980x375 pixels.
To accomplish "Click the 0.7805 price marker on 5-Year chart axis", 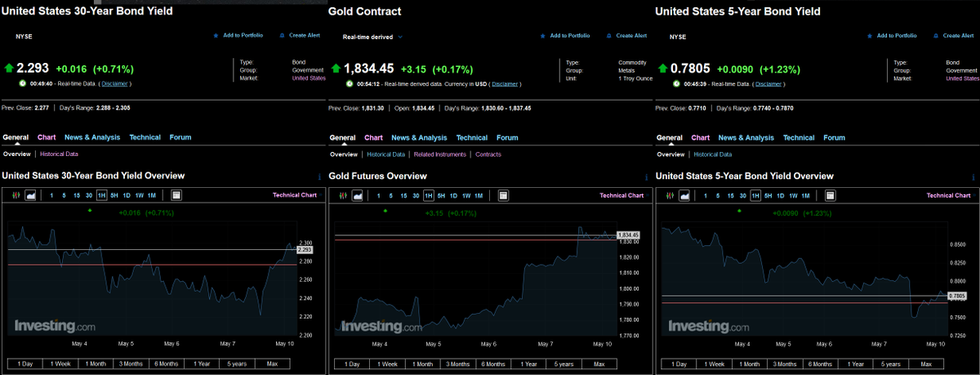I will 958,296.
